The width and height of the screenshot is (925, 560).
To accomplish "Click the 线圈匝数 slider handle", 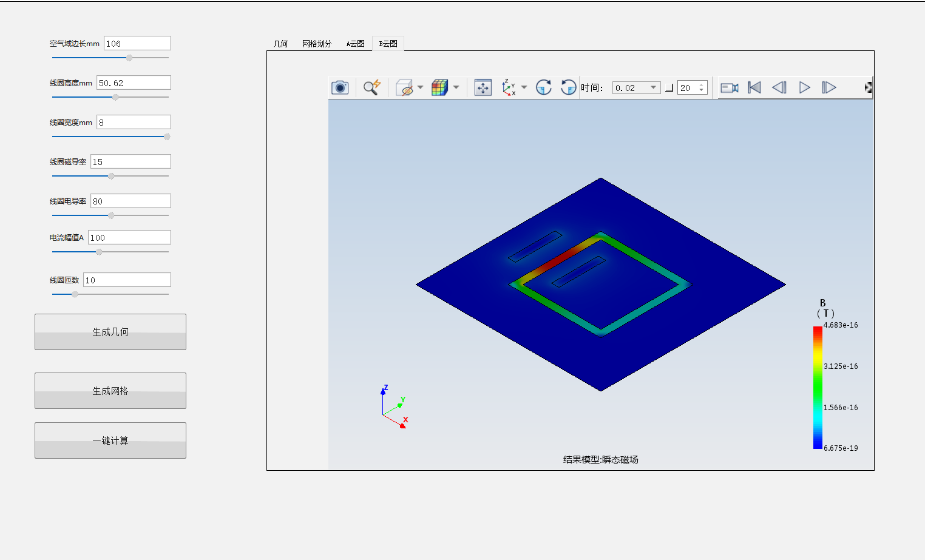I will point(75,294).
